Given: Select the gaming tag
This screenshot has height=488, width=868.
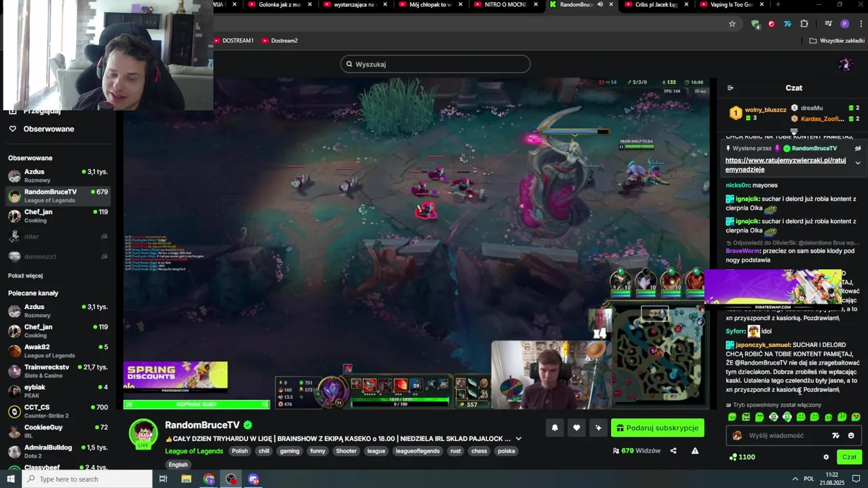Looking at the screenshot, I should coord(290,451).
